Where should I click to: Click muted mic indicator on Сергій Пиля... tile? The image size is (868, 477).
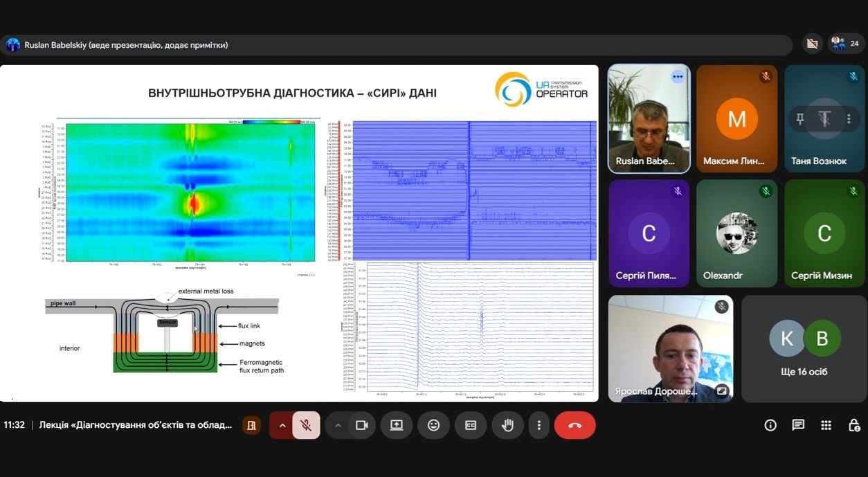(x=678, y=191)
